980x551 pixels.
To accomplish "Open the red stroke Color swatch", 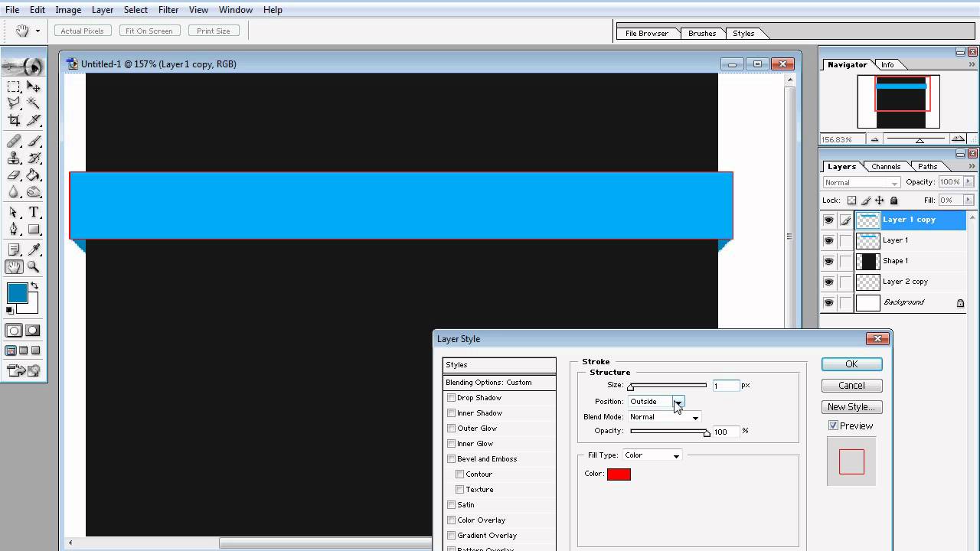I will pos(619,474).
